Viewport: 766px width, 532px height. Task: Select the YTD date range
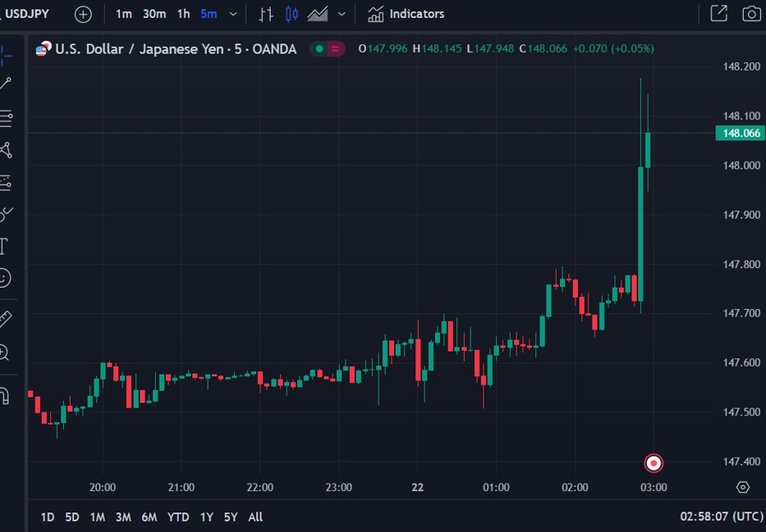(x=178, y=517)
